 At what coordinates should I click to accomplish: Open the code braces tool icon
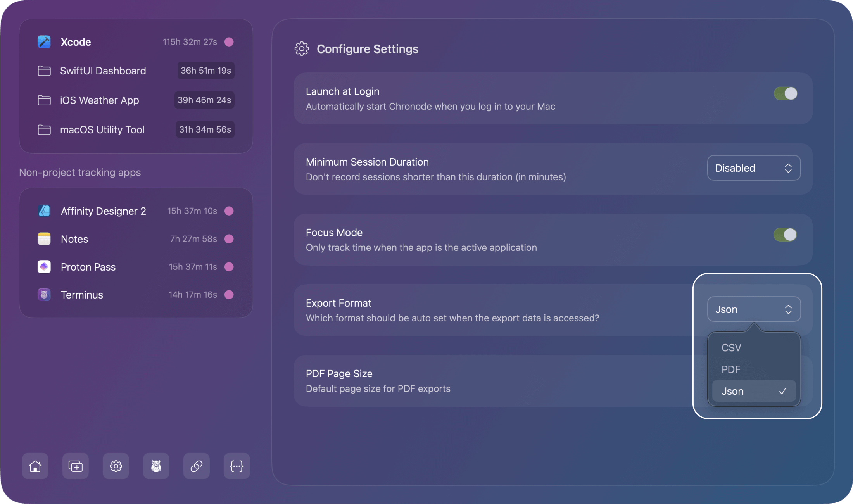point(237,466)
